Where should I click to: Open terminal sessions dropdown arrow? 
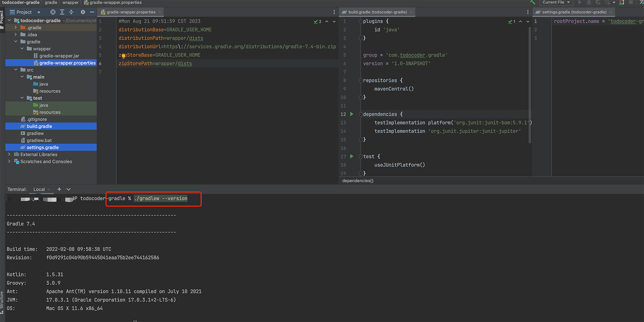click(x=68, y=189)
